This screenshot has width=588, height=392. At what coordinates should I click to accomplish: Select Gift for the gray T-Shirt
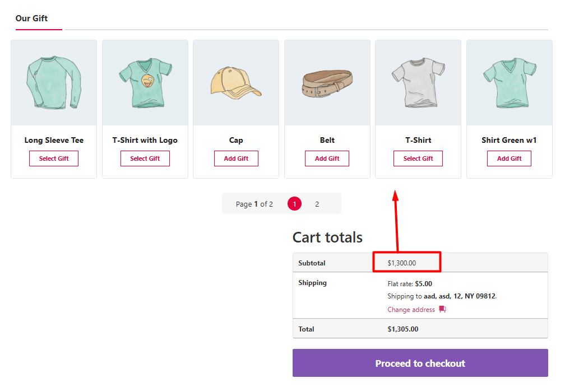[418, 158]
